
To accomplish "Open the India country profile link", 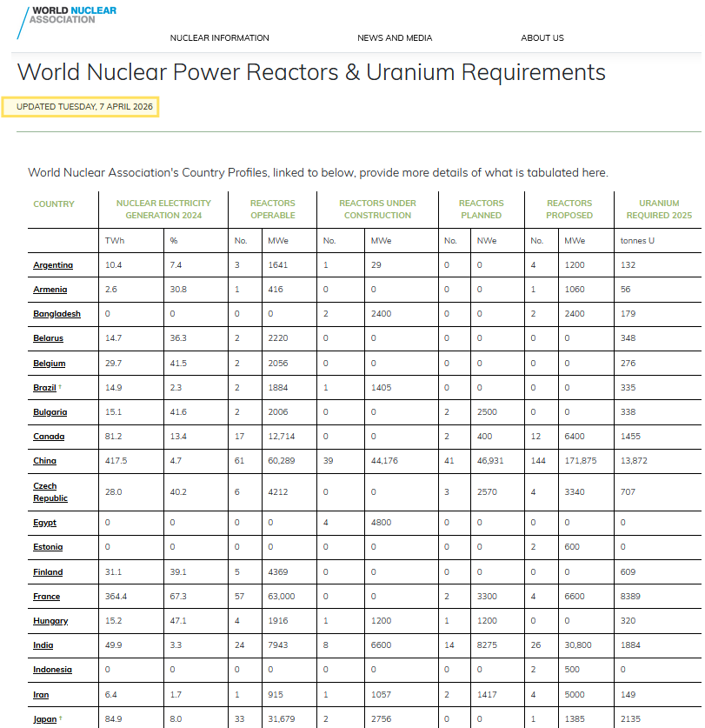I will tap(43, 645).
